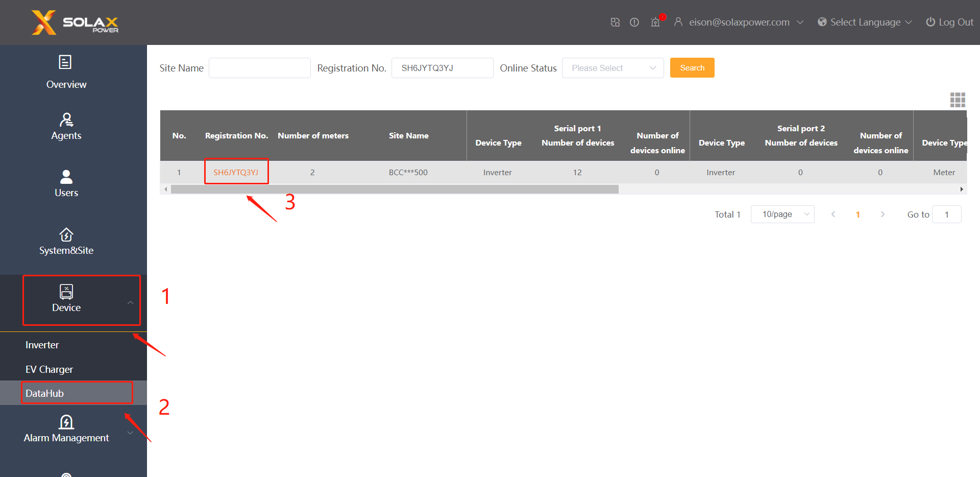The width and height of the screenshot is (980, 477).
Task: Open the Overview page icon
Action: tap(65, 62)
